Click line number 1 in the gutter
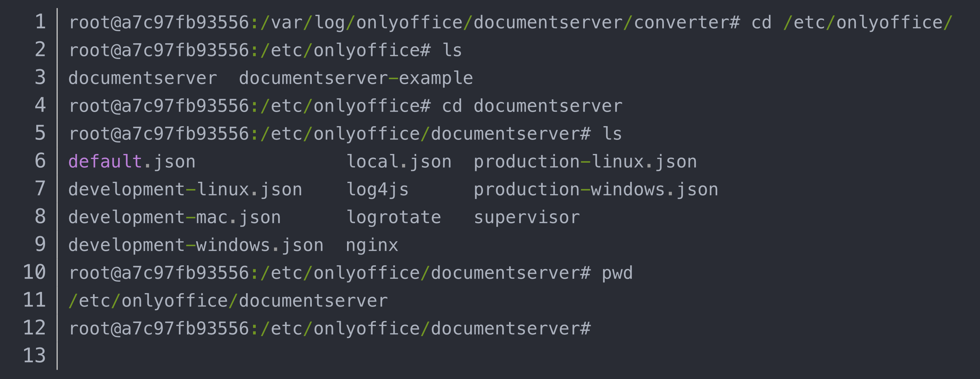Screen dimensions: 980x379 [x=40, y=22]
